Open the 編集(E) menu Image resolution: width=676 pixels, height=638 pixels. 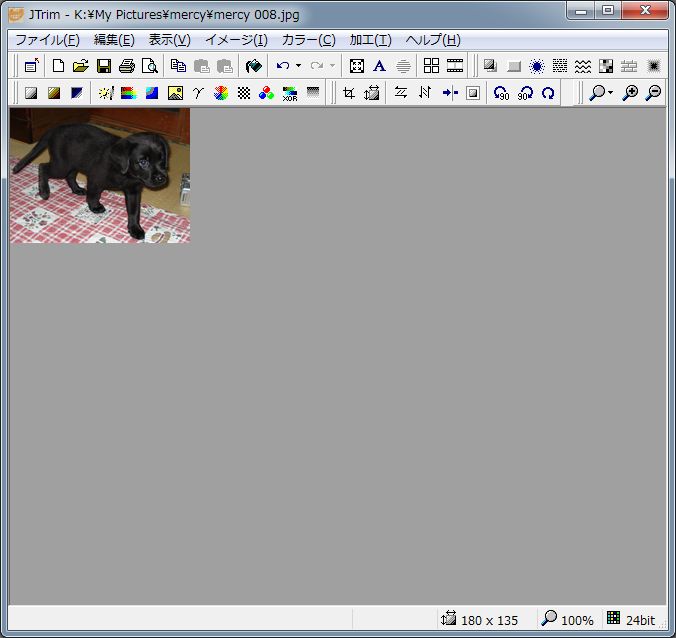(x=114, y=40)
